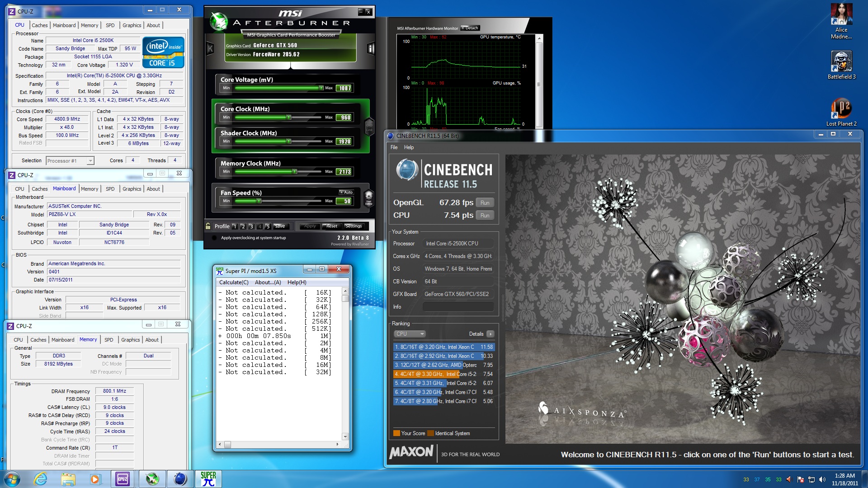Screen dimensions: 868x488
Task: Click the white speaker volume tray icon
Action: 822,479
